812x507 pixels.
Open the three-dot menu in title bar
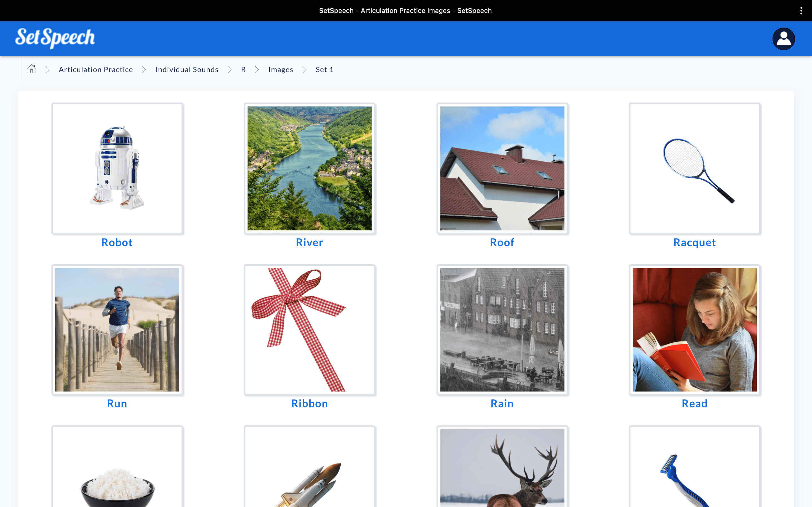pyautogui.click(x=801, y=11)
